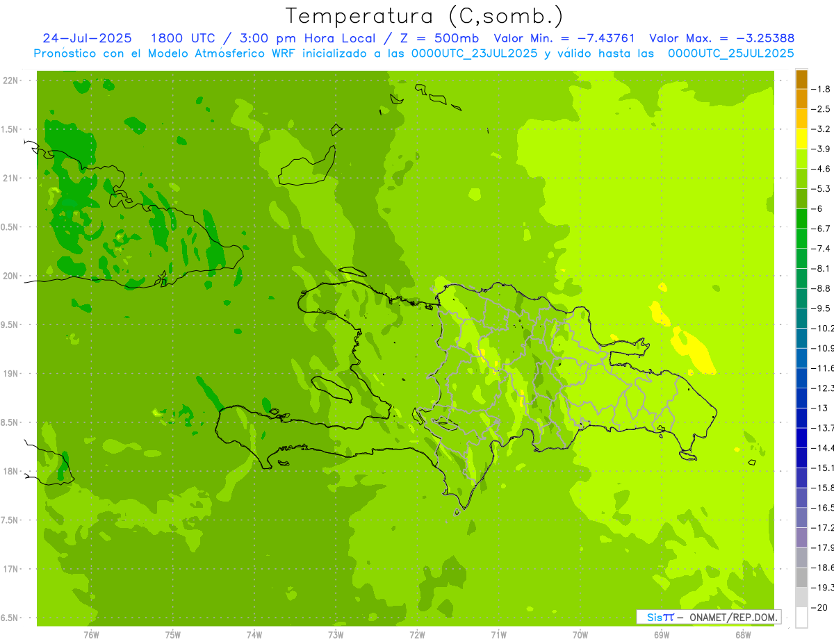834x644 pixels.
Task: Click the '19N' latitude label
Action: (x=10, y=374)
